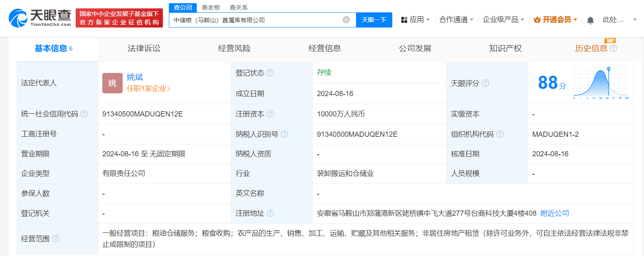Switch to 法律诉讼 tab
The width and height of the screenshot is (644, 256).
pyautogui.click(x=144, y=48)
